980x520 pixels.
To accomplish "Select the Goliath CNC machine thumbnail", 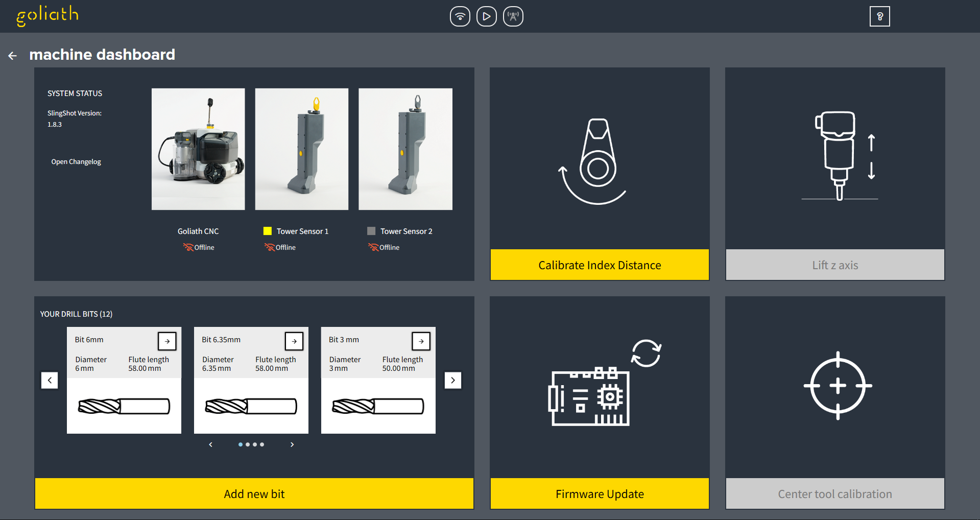I will [198, 149].
